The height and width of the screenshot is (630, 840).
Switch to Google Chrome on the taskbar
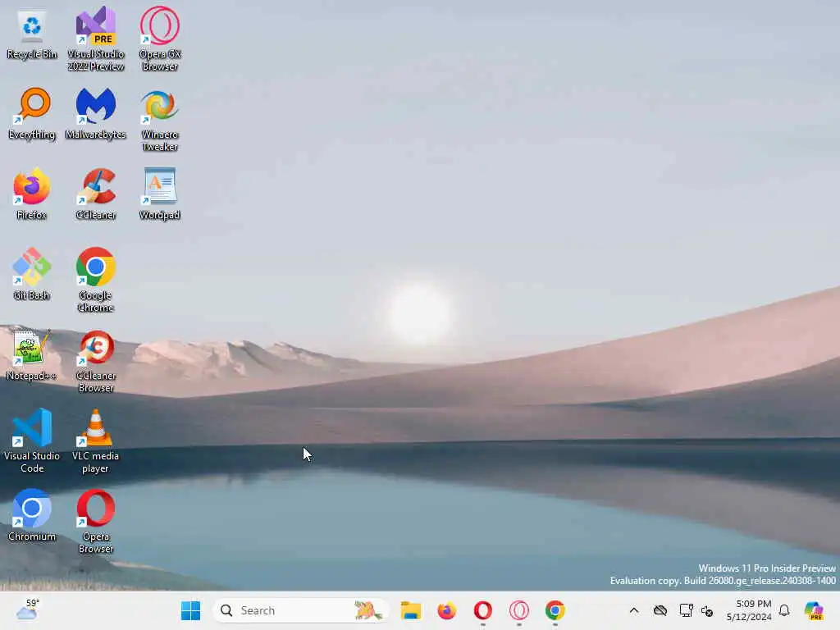click(555, 610)
